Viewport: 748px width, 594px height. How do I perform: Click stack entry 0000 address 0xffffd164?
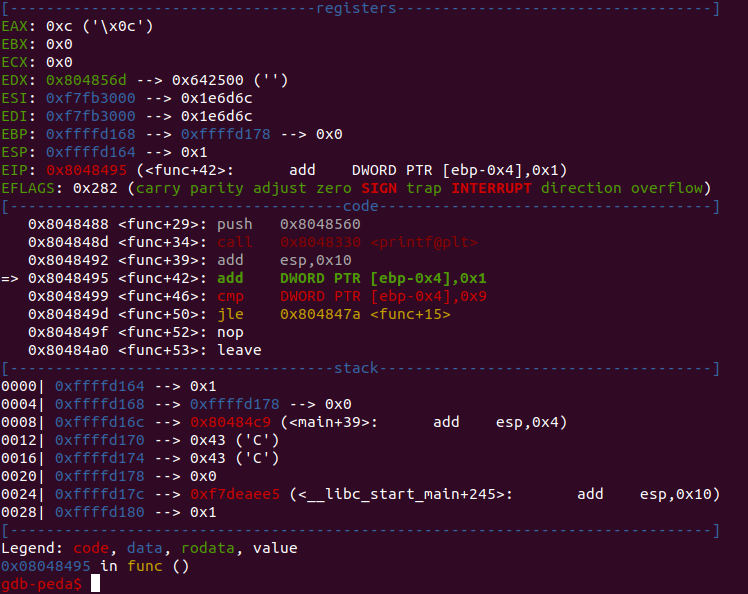click(x=100, y=386)
